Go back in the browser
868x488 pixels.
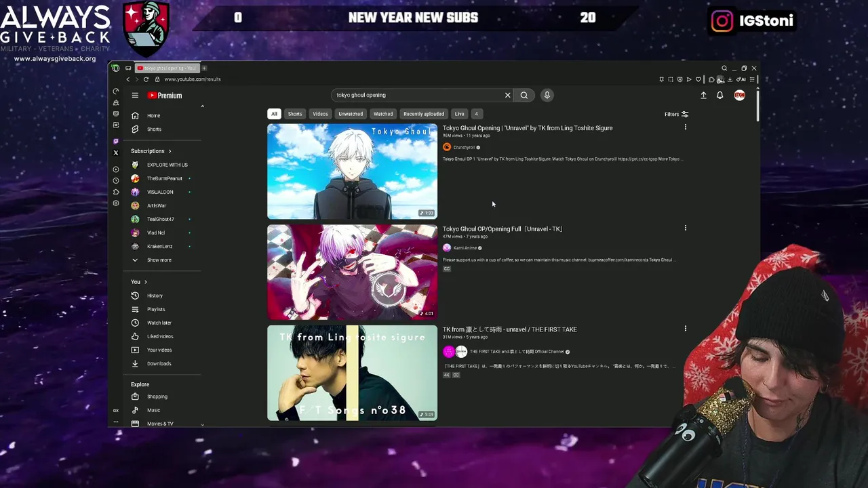tap(127, 79)
